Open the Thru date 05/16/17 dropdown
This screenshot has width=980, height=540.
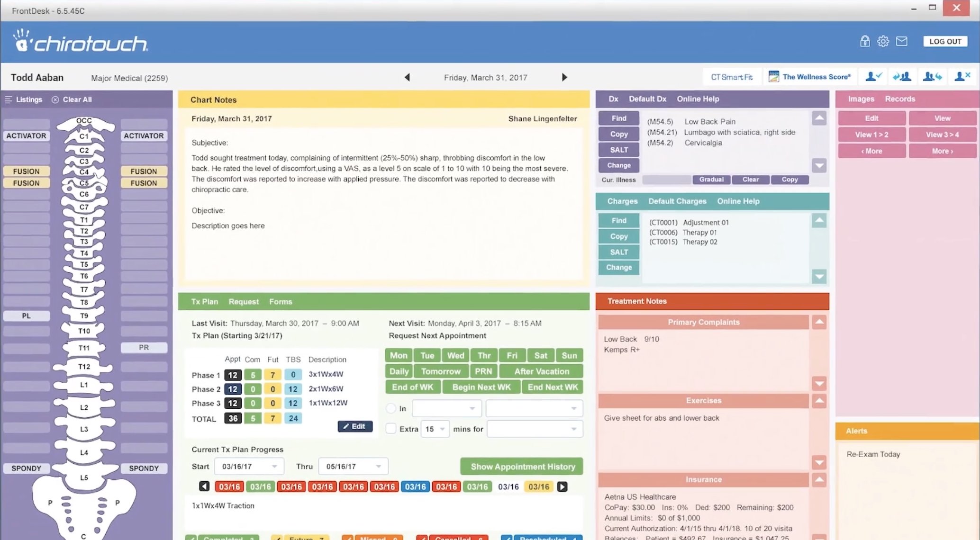point(378,467)
